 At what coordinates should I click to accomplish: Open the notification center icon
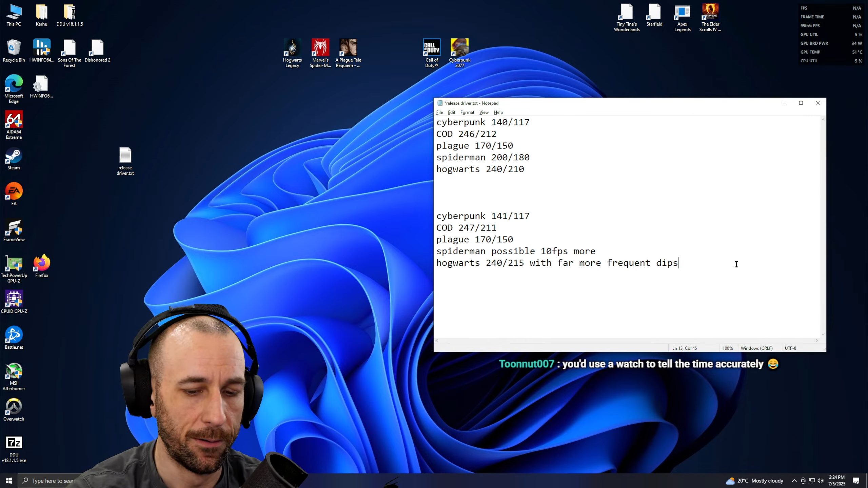[856, 481]
